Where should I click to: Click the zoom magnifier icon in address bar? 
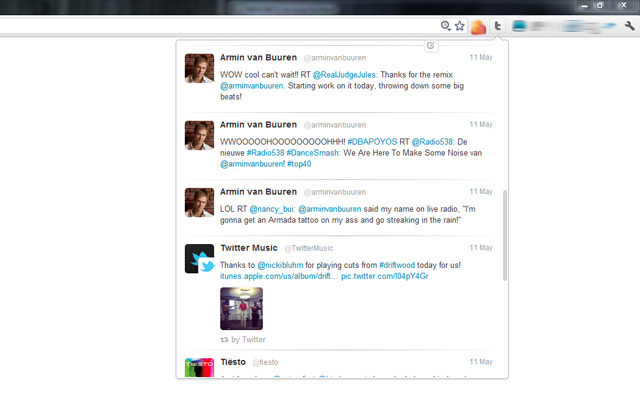(445, 26)
